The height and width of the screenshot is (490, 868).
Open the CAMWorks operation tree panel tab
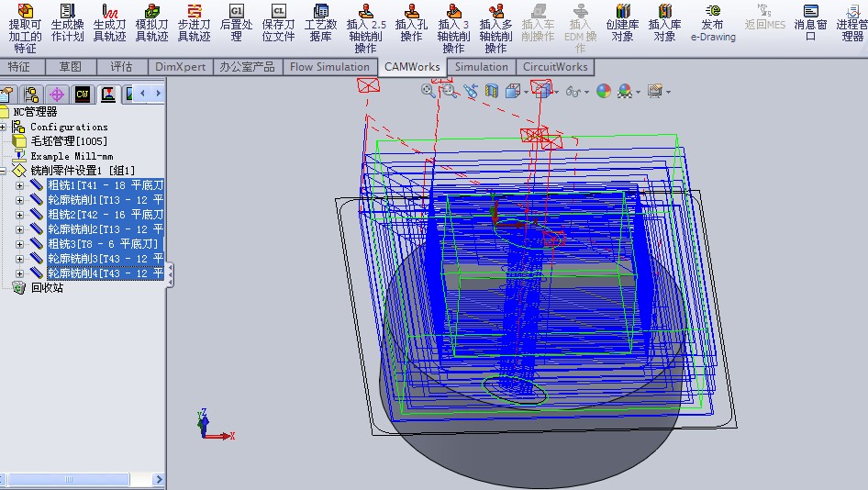point(108,95)
